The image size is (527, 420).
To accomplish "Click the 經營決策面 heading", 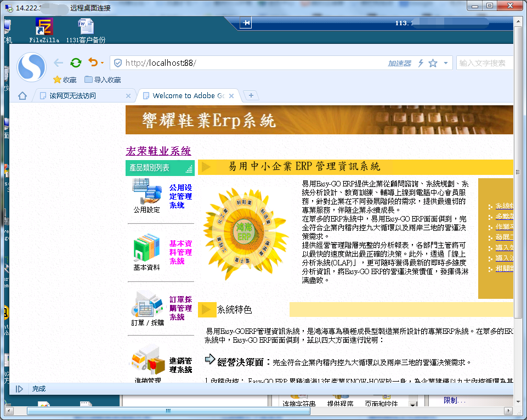I will click(x=240, y=362).
